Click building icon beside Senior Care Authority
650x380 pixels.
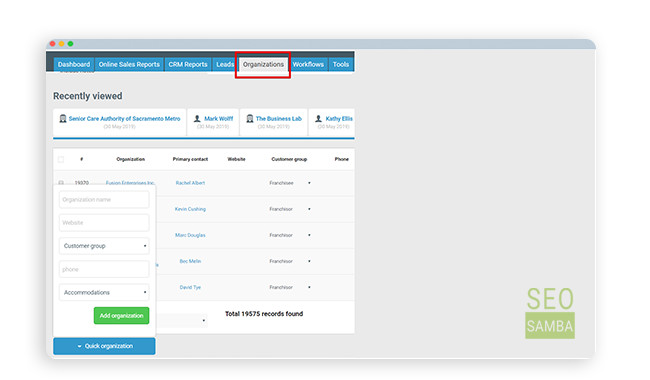[x=63, y=119]
